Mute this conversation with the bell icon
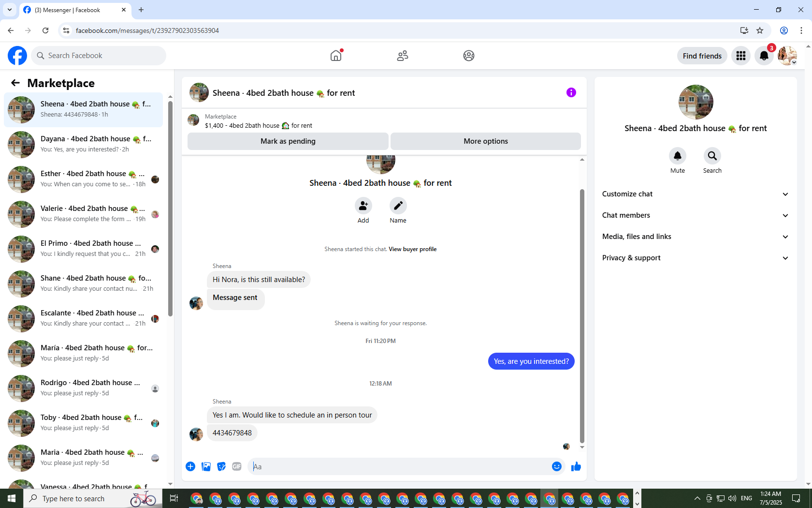This screenshot has height=508, width=812. (x=678, y=156)
